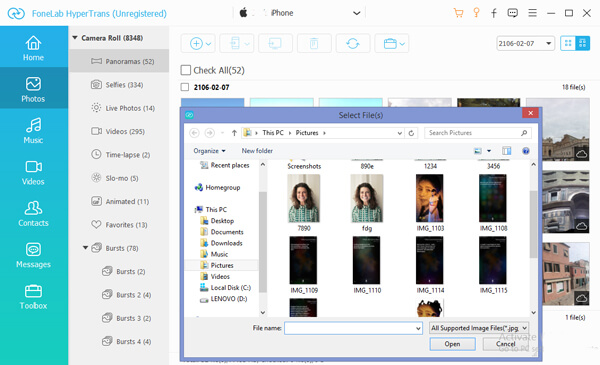Image resolution: width=600 pixels, height=365 pixels.
Task: Select the Bursts 2 (4) album
Action: [x=127, y=295]
